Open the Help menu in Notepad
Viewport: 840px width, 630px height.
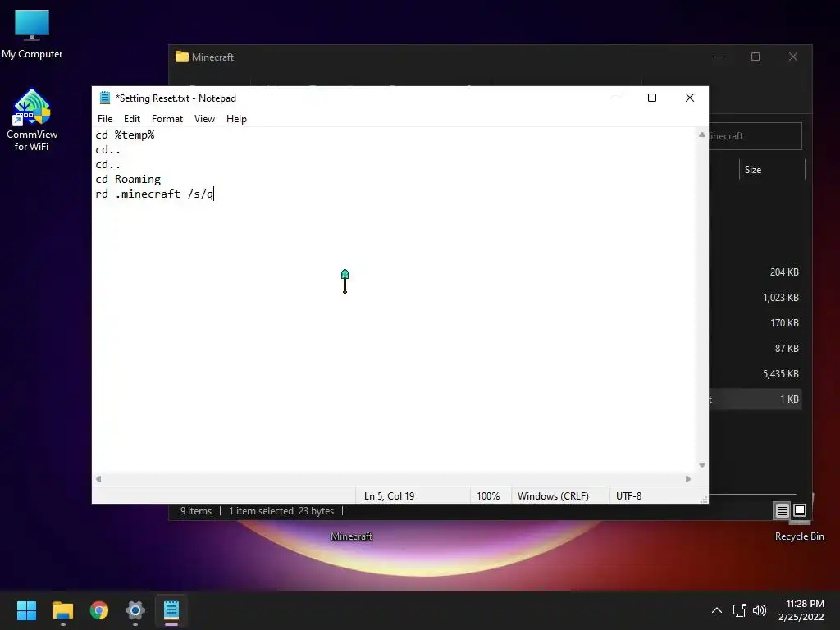click(236, 119)
